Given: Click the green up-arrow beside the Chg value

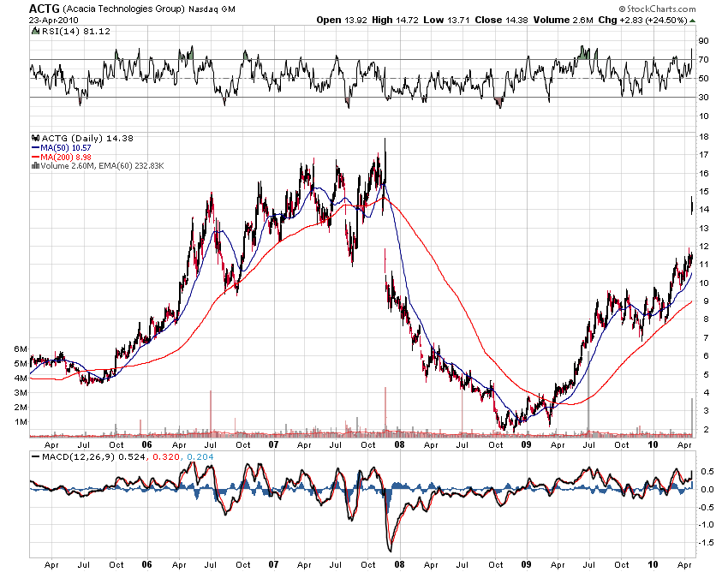Looking at the screenshot, I should click(693, 21).
